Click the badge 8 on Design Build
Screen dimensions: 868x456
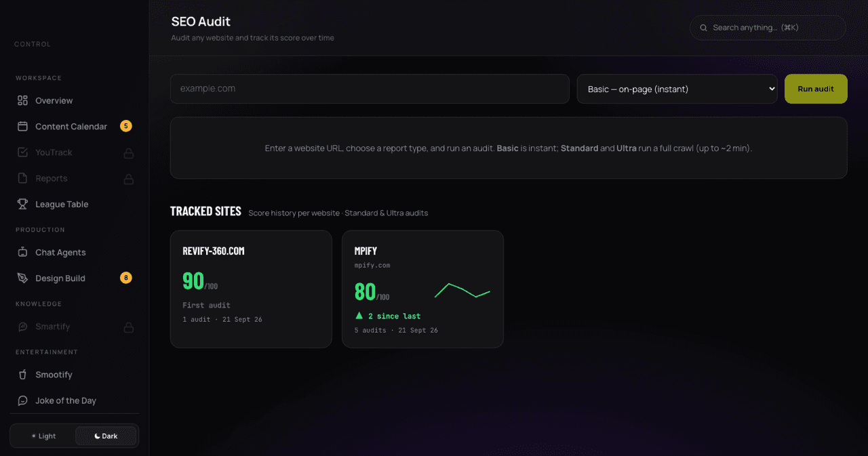(125, 278)
